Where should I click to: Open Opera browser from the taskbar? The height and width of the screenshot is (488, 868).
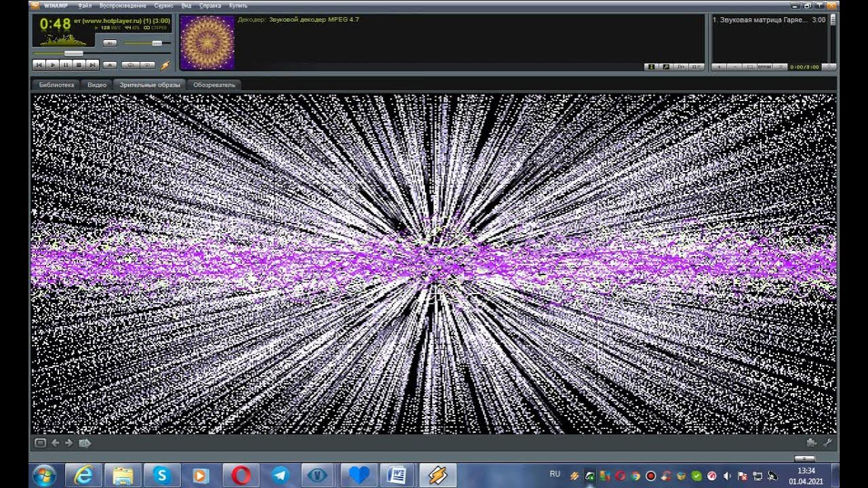[x=241, y=475]
